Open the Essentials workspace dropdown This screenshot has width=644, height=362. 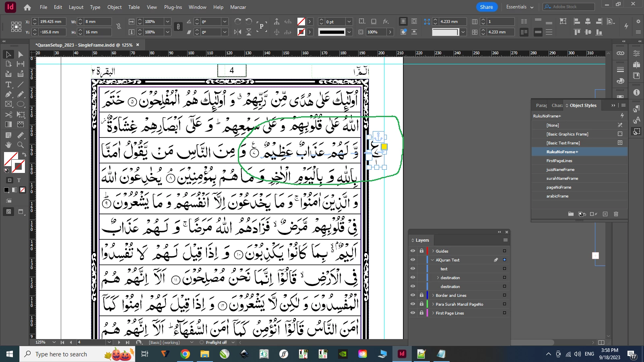tap(520, 7)
